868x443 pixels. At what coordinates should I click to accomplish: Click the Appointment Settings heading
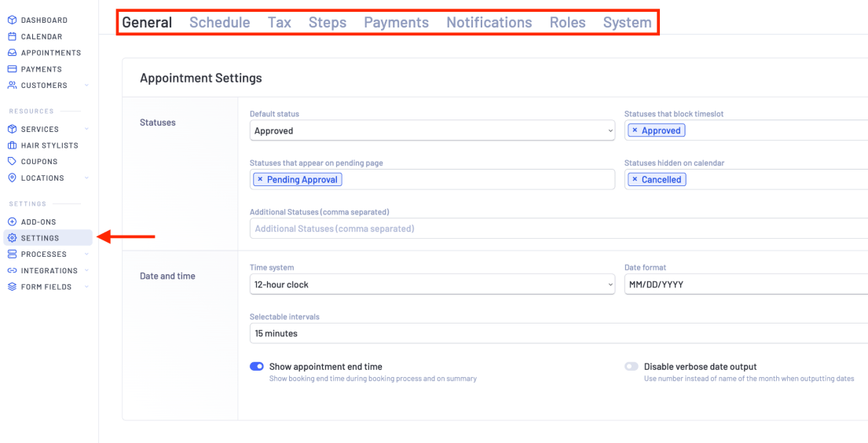pyautogui.click(x=201, y=78)
